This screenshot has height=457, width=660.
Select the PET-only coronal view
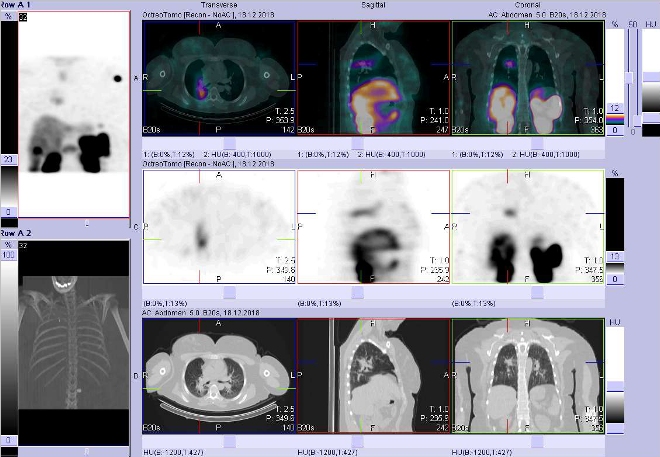tap(527, 228)
